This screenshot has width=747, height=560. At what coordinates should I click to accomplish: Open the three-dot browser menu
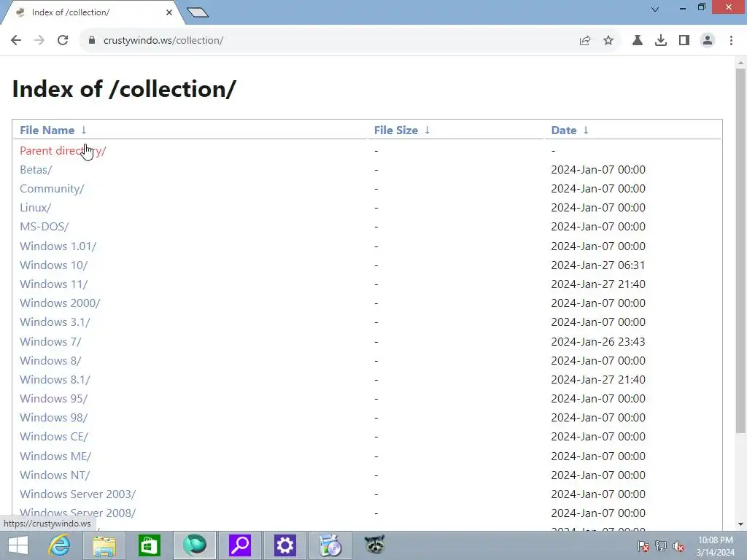click(x=731, y=41)
